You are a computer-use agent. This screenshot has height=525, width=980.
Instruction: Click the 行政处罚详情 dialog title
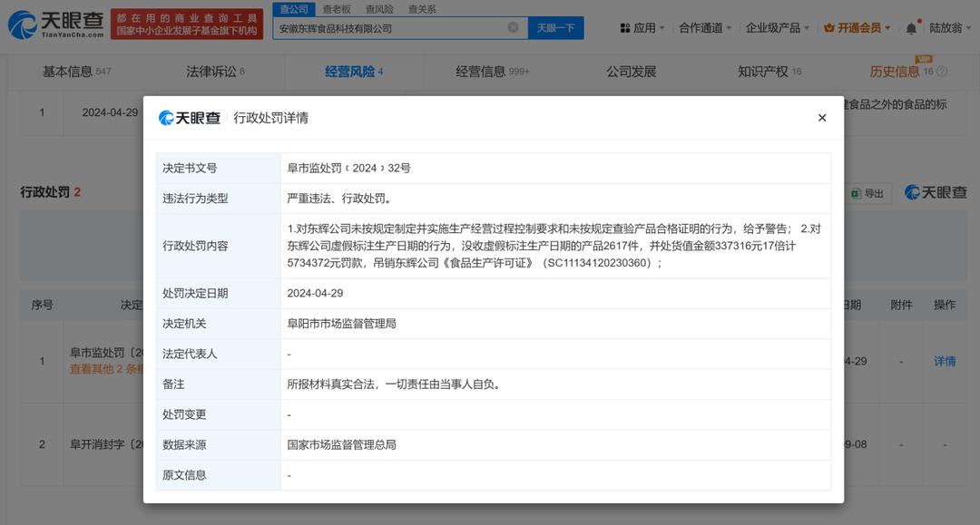[x=270, y=117]
